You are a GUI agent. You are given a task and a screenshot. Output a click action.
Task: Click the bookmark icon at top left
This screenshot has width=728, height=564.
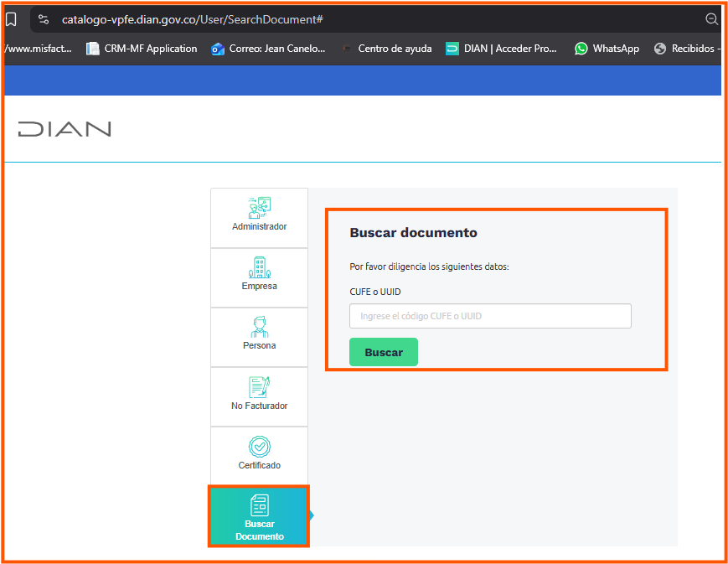(11, 18)
